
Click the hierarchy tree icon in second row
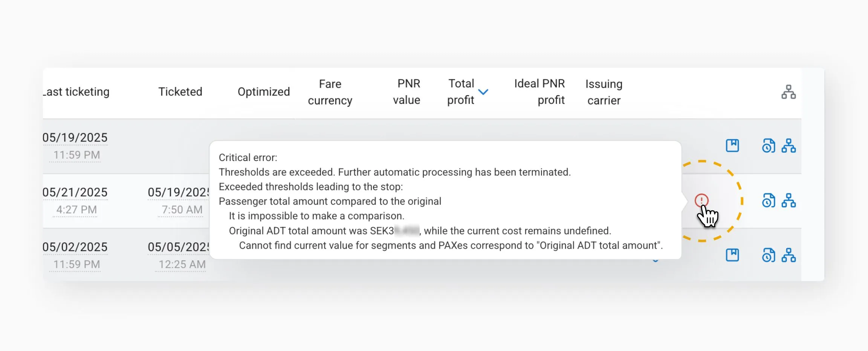tap(789, 201)
